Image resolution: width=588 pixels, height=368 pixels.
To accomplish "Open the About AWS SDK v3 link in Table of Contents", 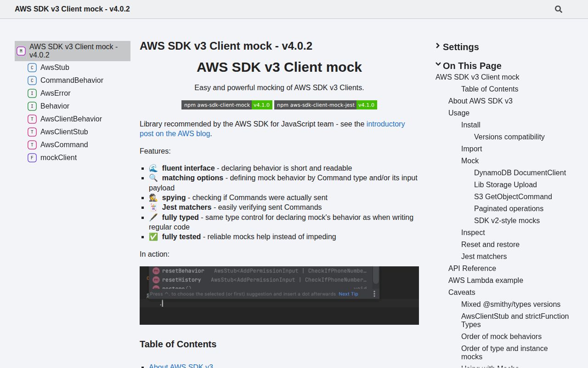I will 181,366.
